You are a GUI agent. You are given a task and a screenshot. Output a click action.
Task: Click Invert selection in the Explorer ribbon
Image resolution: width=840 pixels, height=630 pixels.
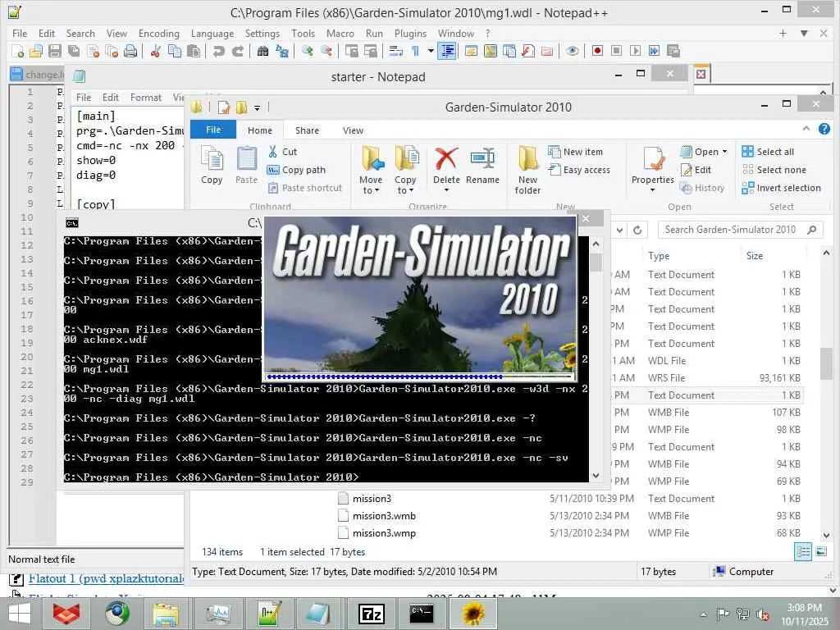point(782,188)
